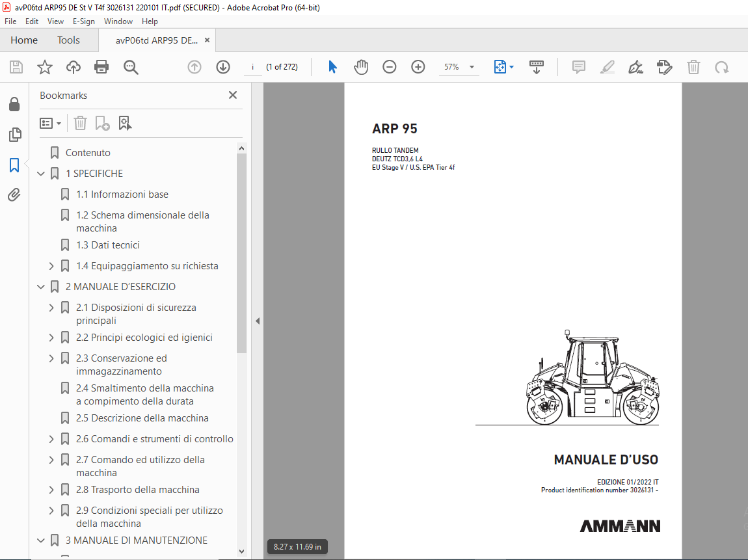Viewport: 748px width, 560px height.
Task: Click the fit page view icon
Action: pos(500,67)
